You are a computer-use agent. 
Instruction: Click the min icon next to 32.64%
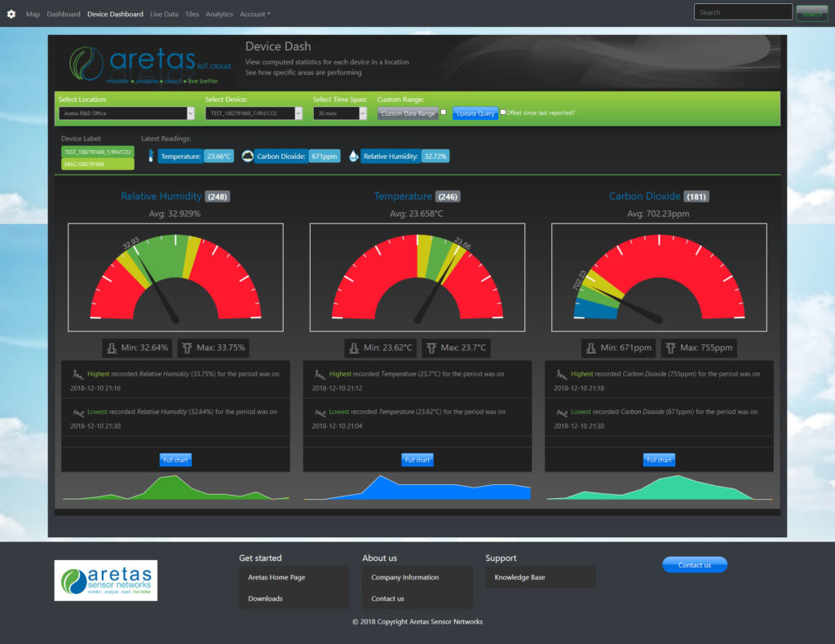[x=112, y=348]
